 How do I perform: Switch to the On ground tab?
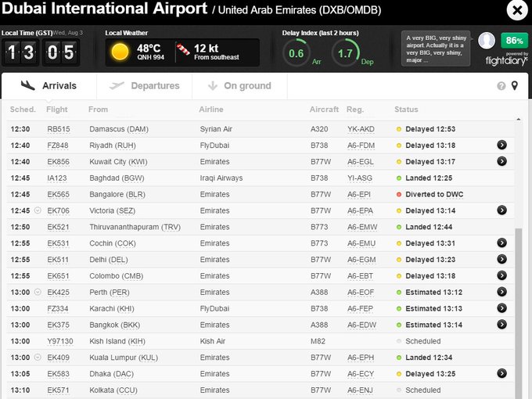[239, 86]
